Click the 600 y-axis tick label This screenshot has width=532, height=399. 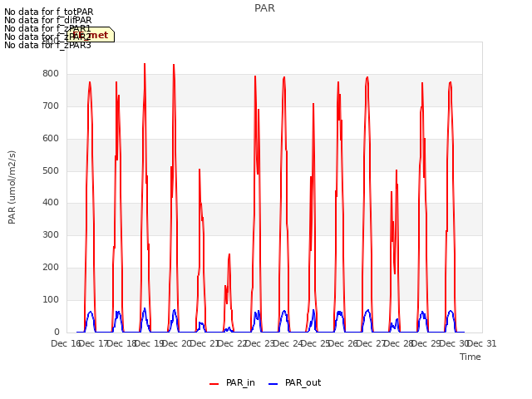tap(51, 139)
